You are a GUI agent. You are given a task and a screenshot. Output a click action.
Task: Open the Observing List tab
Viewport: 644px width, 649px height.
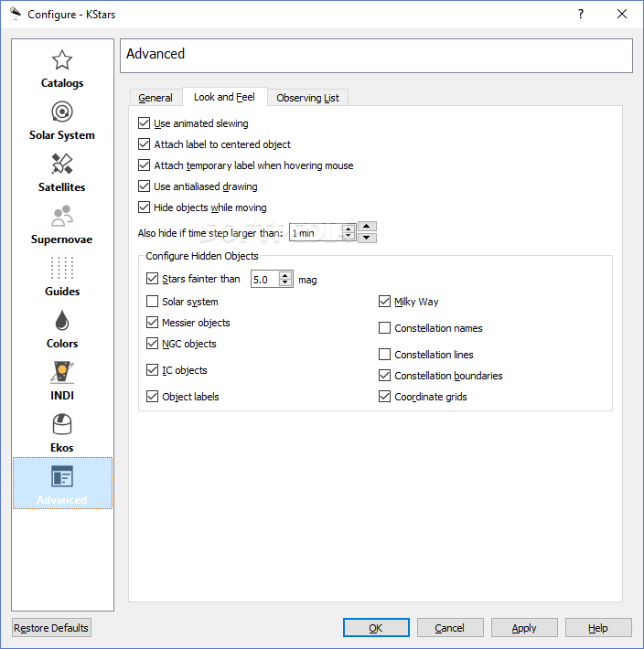coord(307,98)
